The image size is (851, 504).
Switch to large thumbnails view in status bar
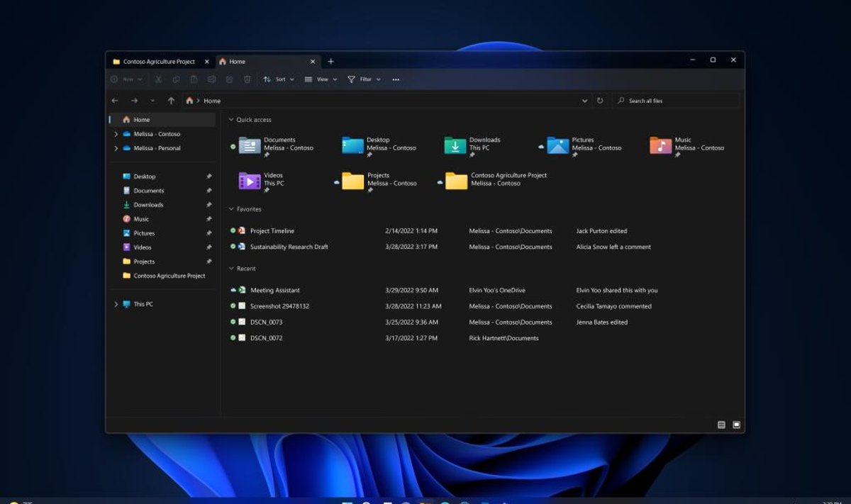pos(736,425)
